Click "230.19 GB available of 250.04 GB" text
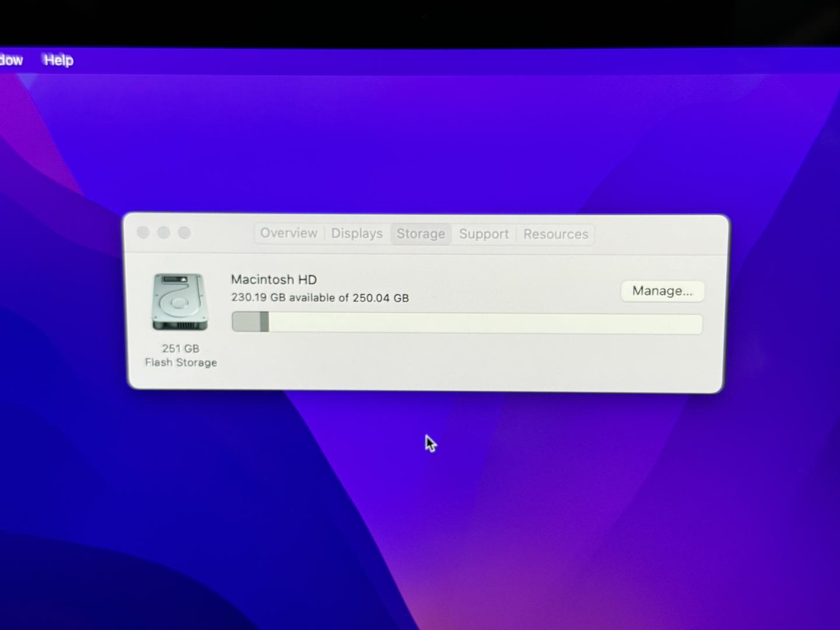This screenshot has height=630, width=840. [x=320, y=297]
